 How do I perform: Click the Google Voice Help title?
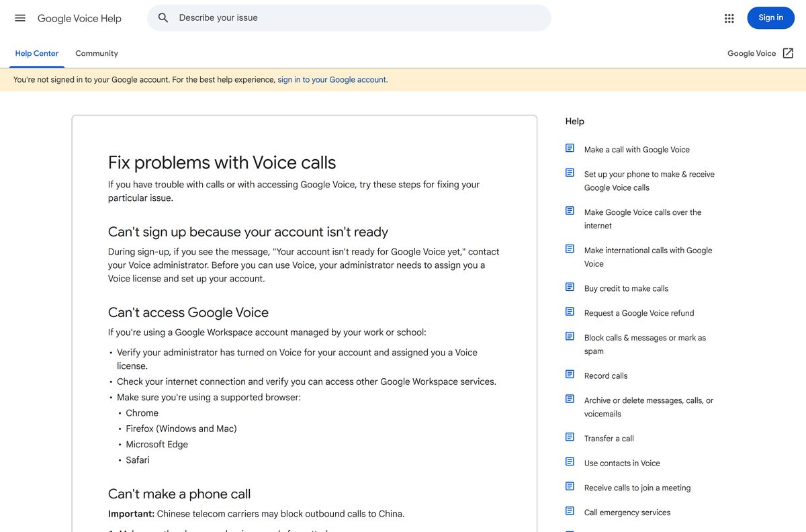pos(79,18)
